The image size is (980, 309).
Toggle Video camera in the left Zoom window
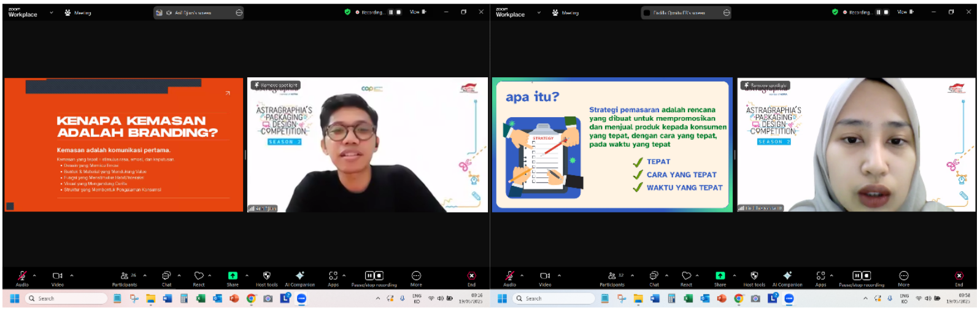tap(58, 277)
